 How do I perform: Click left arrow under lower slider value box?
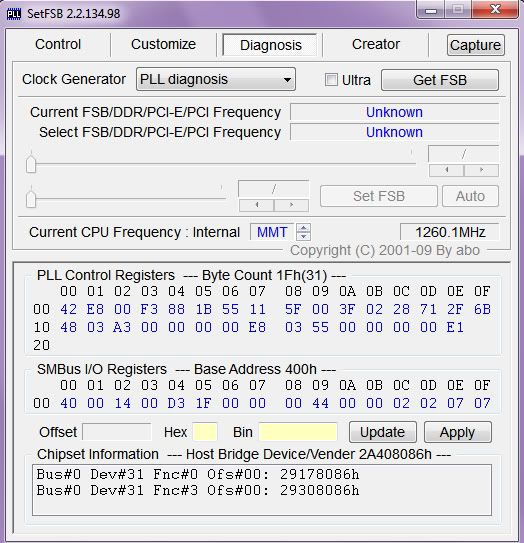257,205
